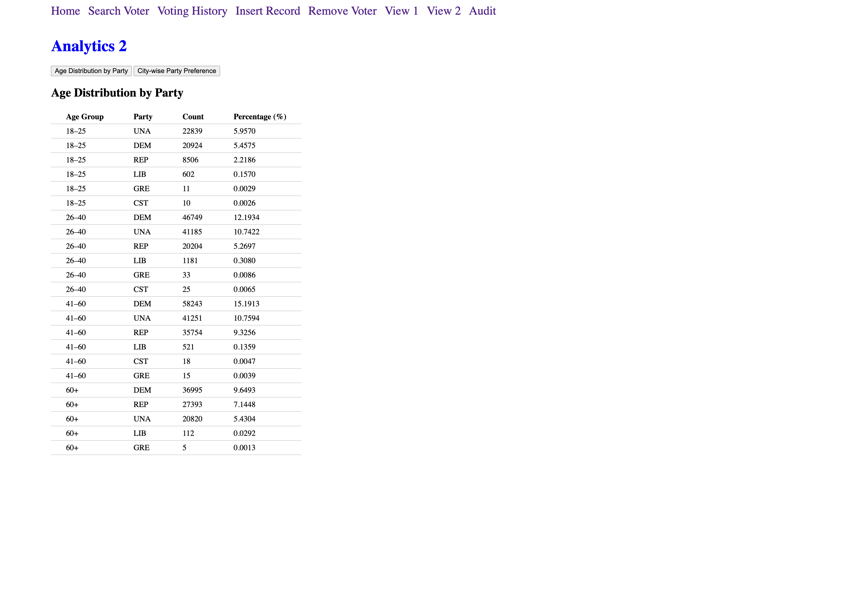Open the Voting History link

coord(192,11)
